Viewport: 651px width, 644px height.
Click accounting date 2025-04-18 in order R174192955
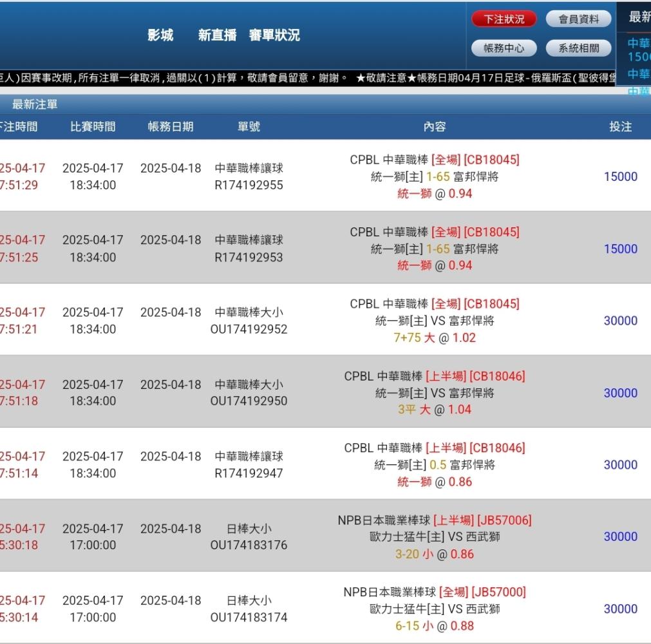(x=171, y=168)
